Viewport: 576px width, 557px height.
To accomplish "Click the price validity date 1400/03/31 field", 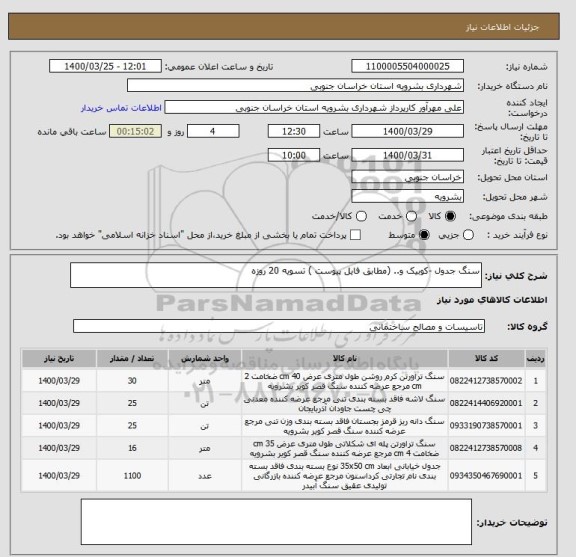I will [x=407, y=155].
